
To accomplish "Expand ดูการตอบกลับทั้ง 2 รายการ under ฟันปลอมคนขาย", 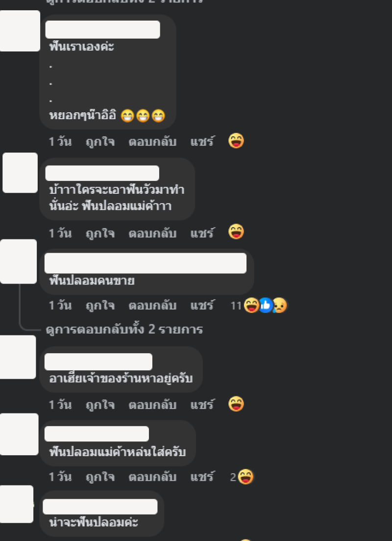I will [124, 330].
